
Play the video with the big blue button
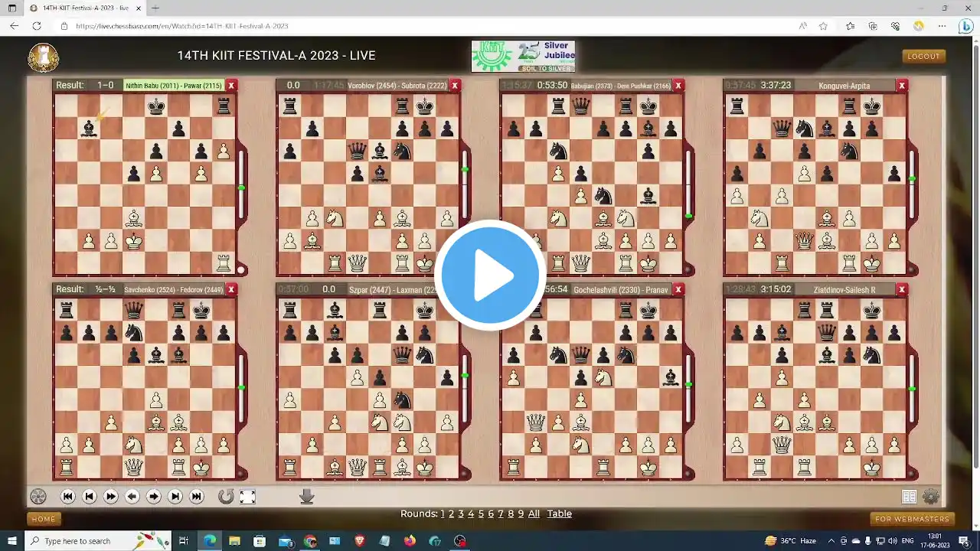click(x=490, y=275)
